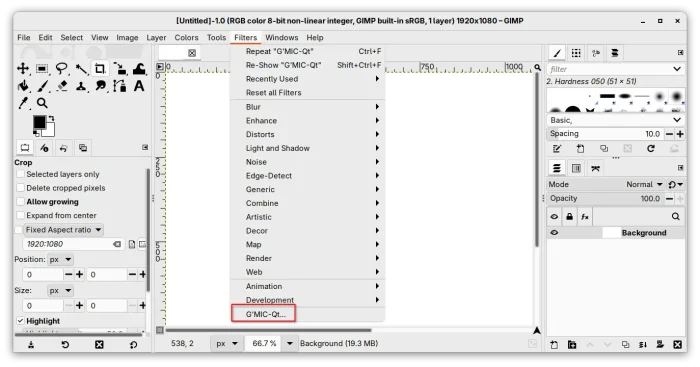Choose Reset all Filters entry
The image size is (700, 367).
tap(307, 92)
